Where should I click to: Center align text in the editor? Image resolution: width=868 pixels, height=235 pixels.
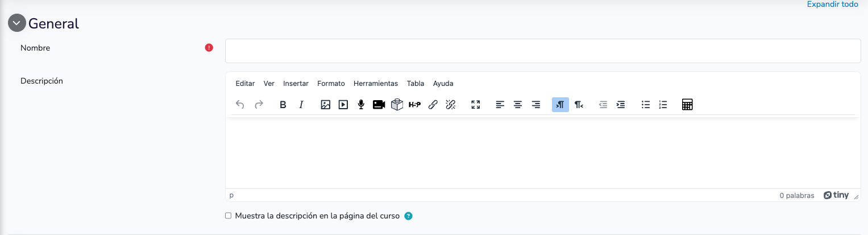coord(518,105)
